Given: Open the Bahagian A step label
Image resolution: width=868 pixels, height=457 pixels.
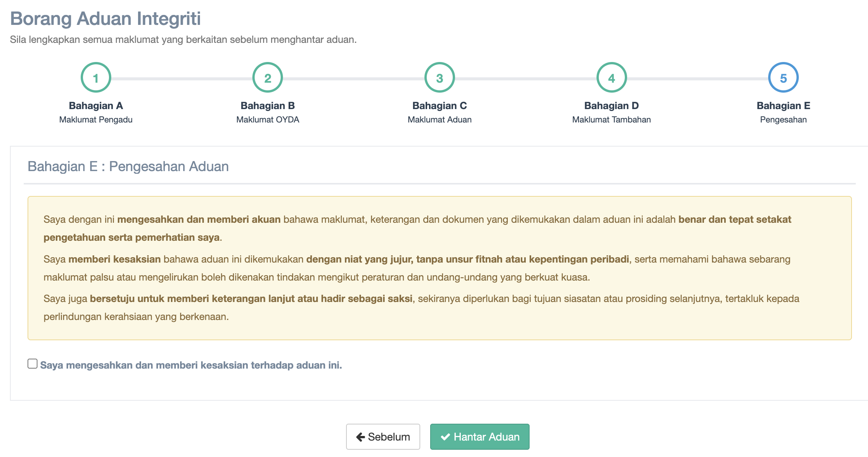Looking at the screenshot, I should pyautogui.click(x=96, y=106).
